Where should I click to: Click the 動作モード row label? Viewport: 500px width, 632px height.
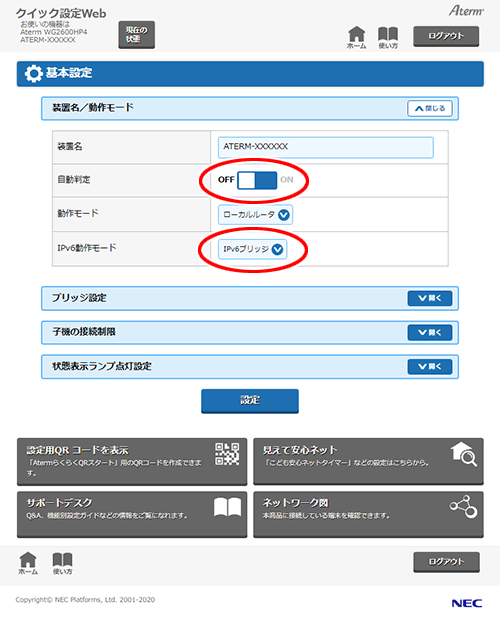pos(78,213)
